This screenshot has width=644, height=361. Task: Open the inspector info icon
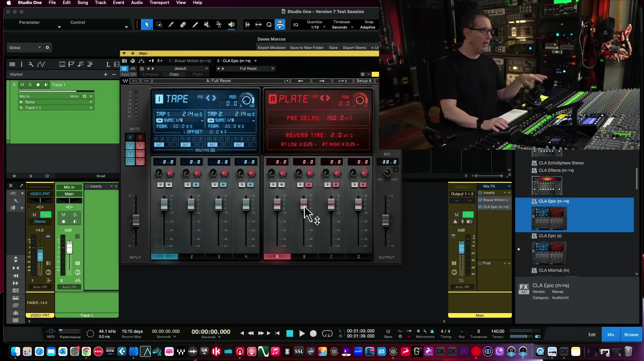21,64
